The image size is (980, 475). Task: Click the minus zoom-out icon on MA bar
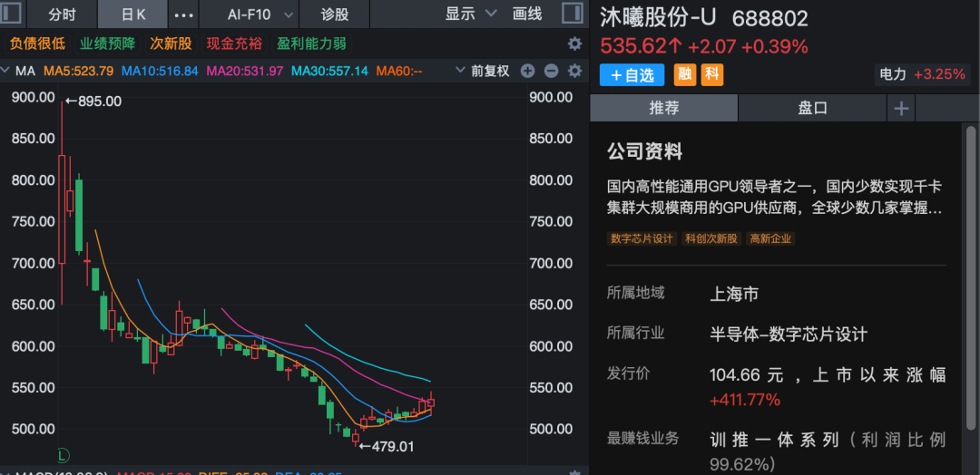tap(551, 71)
